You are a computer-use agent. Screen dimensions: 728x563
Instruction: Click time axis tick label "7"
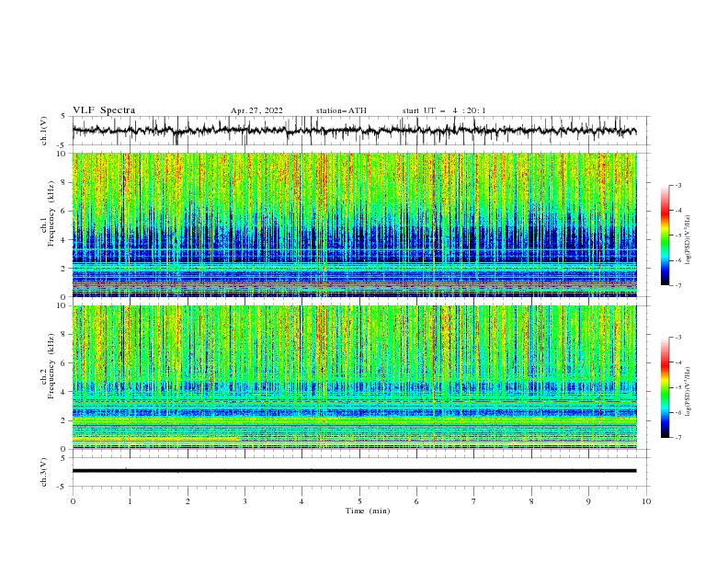pyautogui.click(x=474, y=501)
